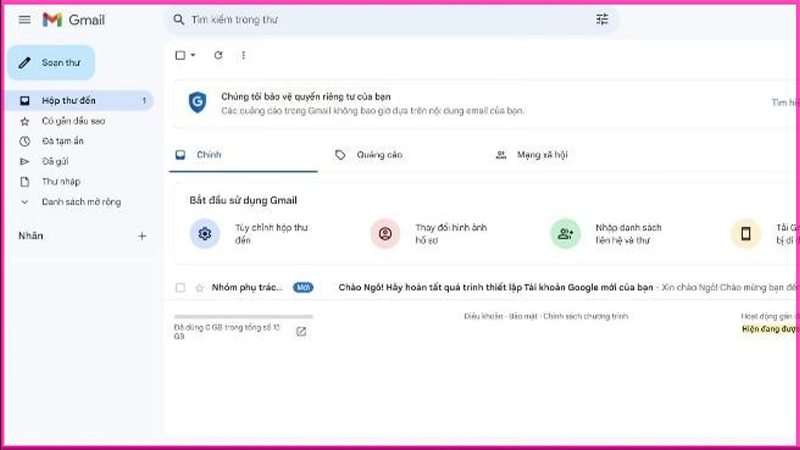
Task: Open the Bảo mật footer link
Action: coord(523,316)
